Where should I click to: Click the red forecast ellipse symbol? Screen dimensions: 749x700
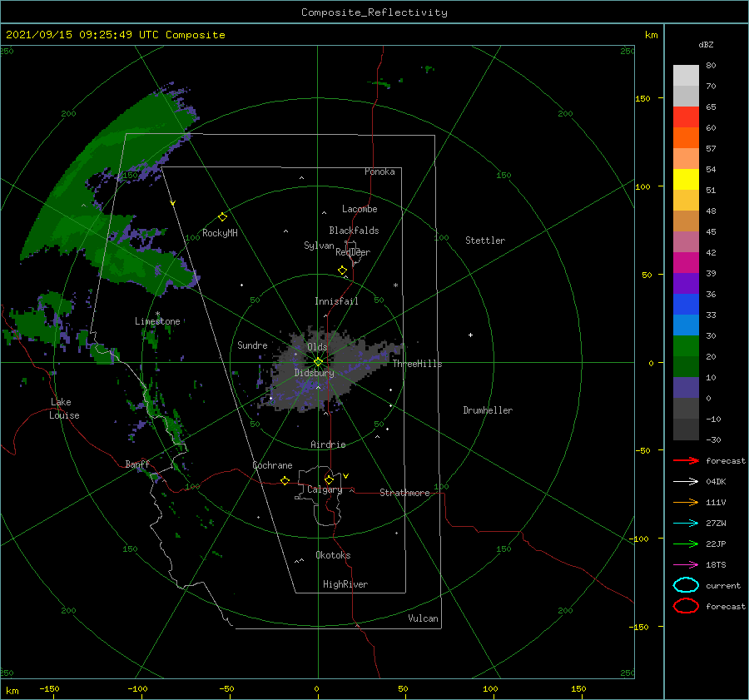click(x=686, y=606)
